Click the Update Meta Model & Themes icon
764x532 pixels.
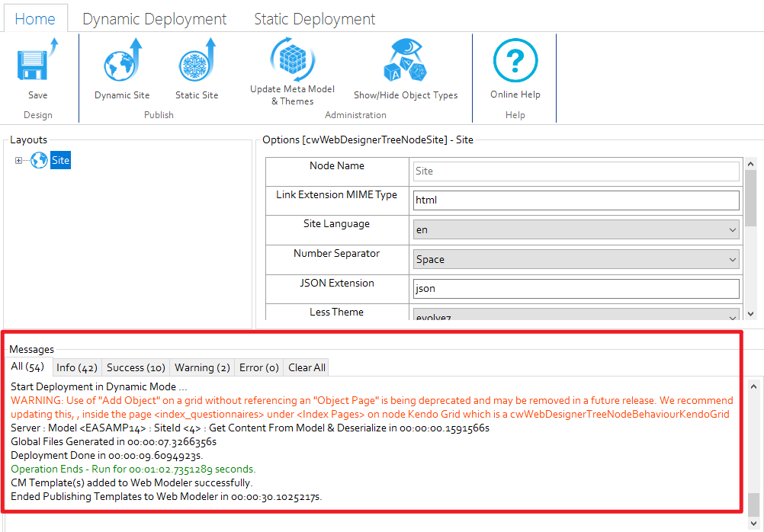(291, 61)
